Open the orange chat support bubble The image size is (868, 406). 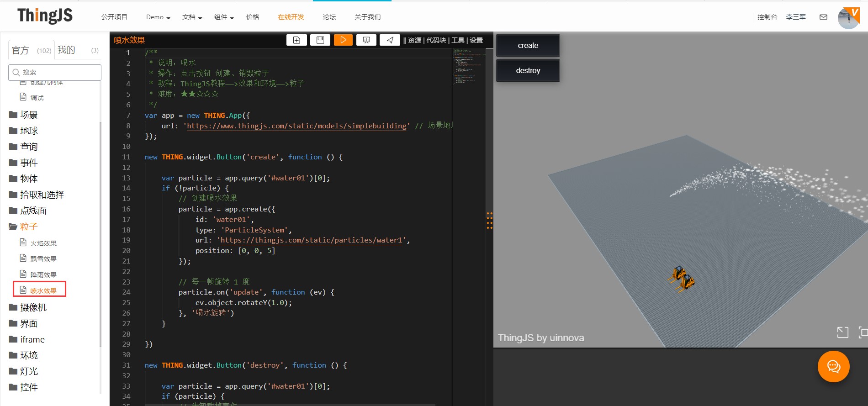click(833, 366)
